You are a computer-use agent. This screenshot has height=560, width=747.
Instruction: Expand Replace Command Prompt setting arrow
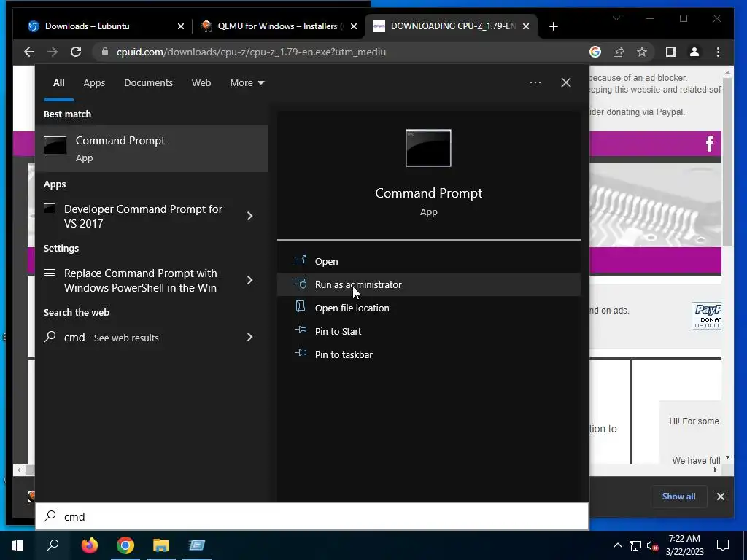point(249,280)
